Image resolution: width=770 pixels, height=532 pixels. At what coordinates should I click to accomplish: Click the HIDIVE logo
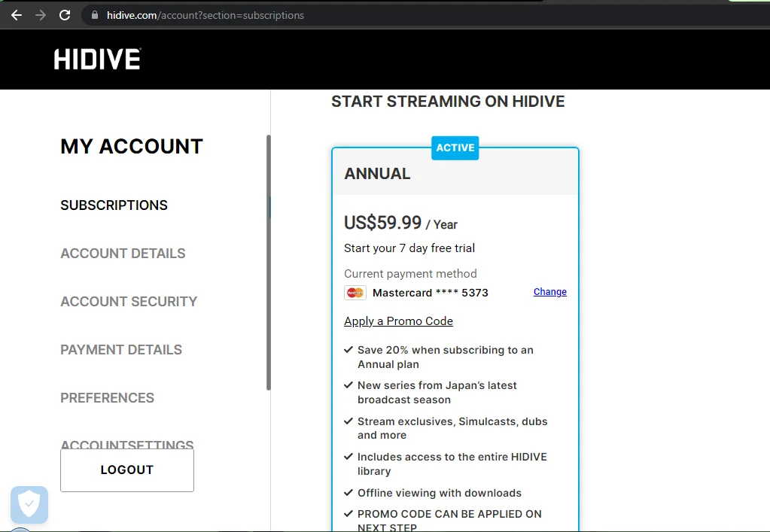[x=98, y=59]
